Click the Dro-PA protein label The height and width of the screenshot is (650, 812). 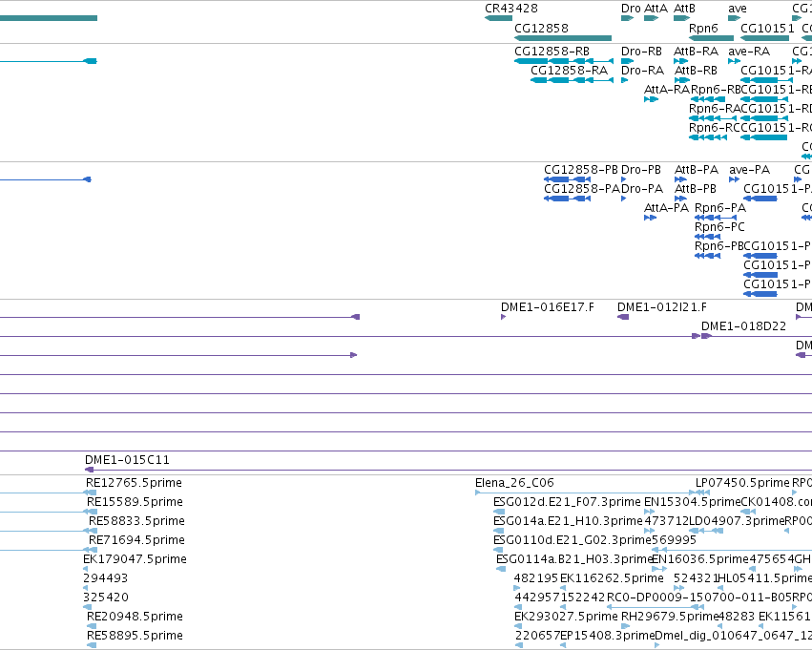pyautogui.click(x=641, y=189)
